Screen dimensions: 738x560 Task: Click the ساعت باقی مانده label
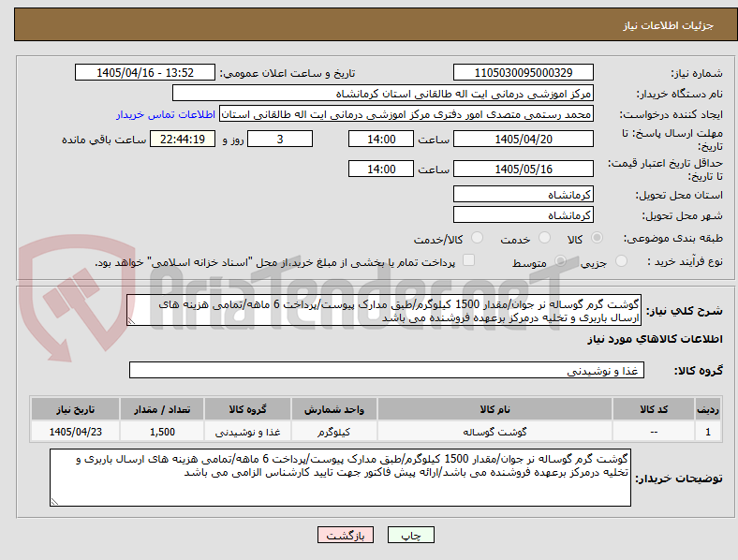[104, 140]
